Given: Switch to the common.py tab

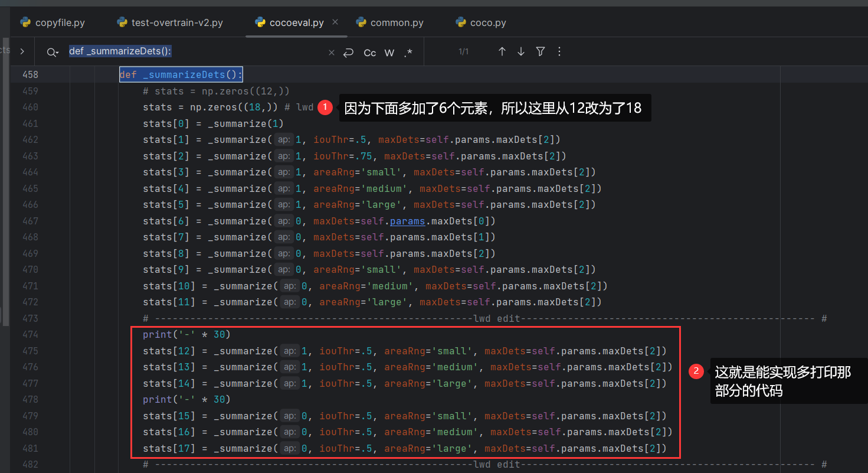Looking at the screenshot, I should click(x=389, y=23).
